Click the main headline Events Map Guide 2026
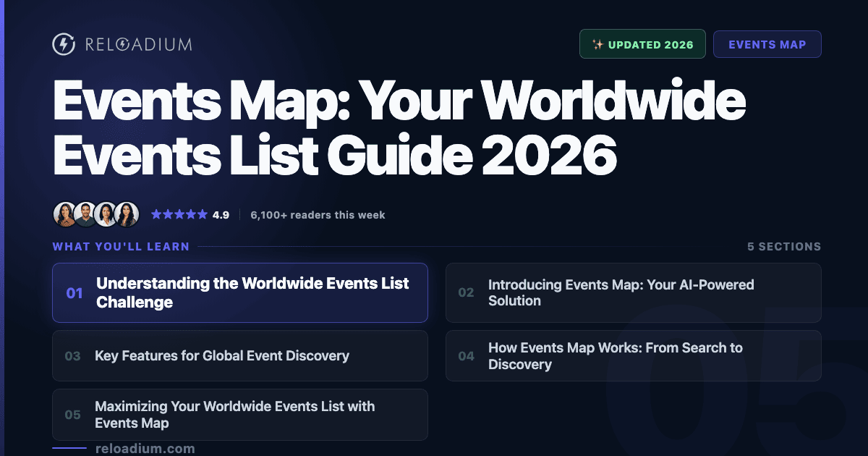This screenshot has height=456, width=868. pos(399,127)
